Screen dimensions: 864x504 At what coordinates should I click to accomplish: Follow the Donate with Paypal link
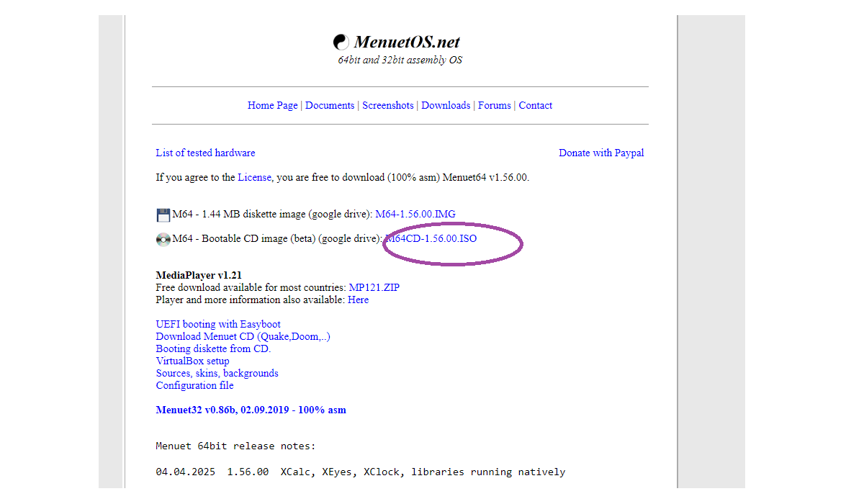[x=601, y=153]
